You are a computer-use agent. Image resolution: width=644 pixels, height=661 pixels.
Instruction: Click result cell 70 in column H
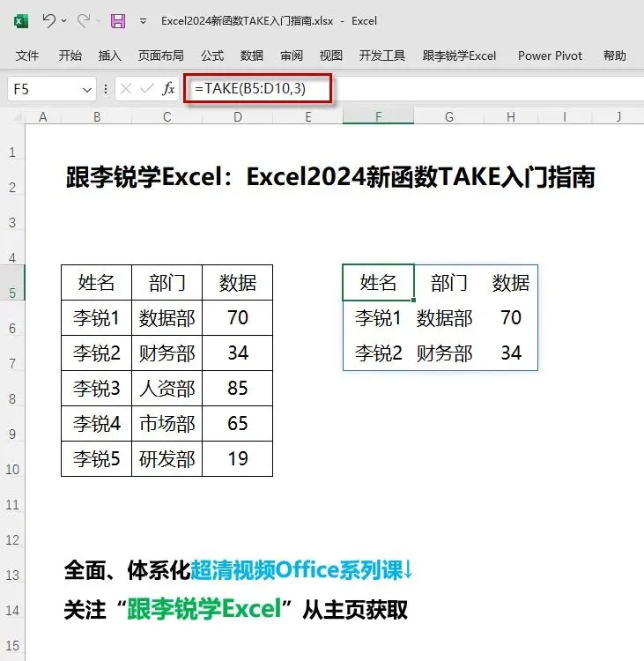coord(511,318)
